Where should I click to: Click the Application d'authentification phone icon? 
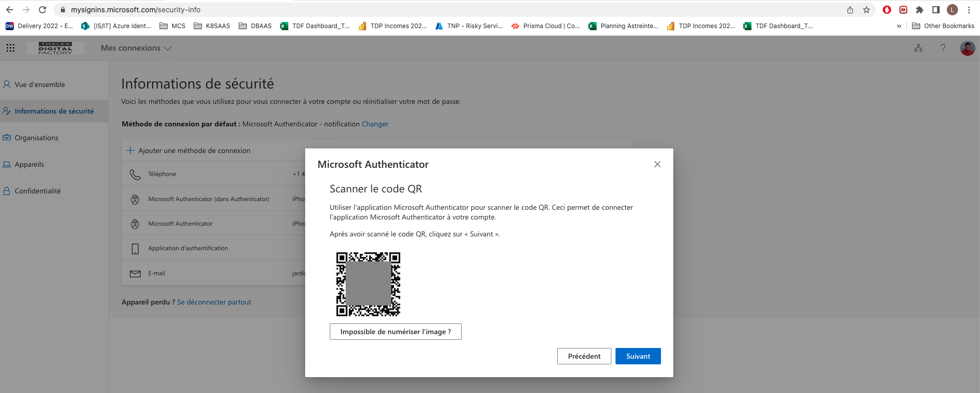click(x=135, y=249)
